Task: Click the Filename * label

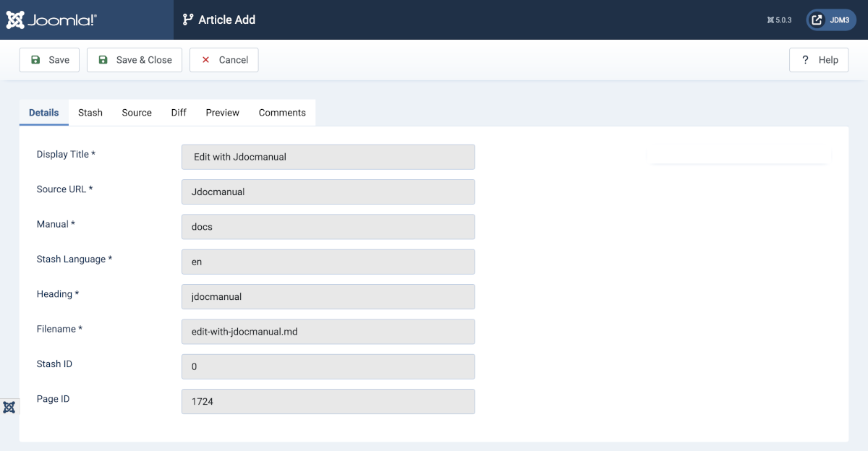Action: (x=59, y=329)
